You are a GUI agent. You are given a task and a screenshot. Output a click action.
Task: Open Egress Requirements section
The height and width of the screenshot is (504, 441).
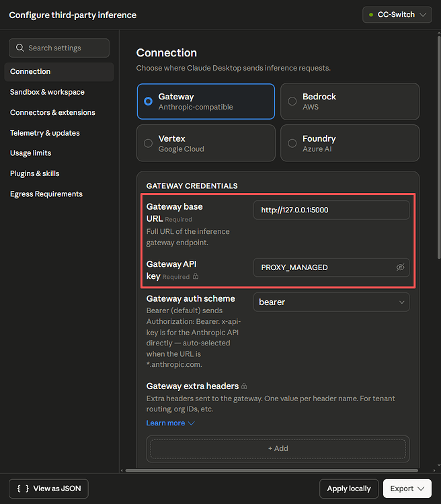tap(46, 194)
